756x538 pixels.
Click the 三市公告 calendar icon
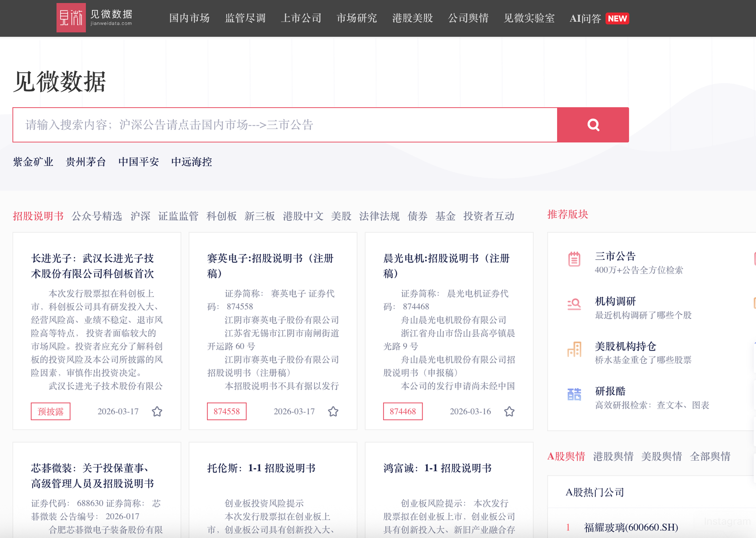click(574, 259)
